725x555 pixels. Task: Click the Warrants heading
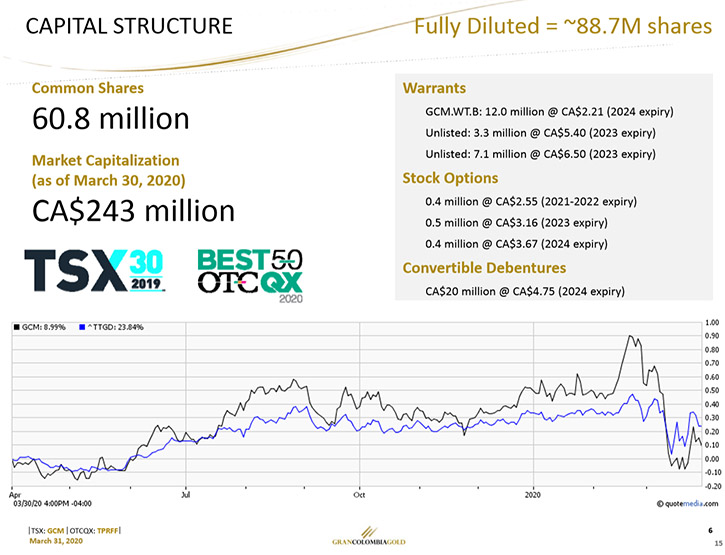point(434,88)
